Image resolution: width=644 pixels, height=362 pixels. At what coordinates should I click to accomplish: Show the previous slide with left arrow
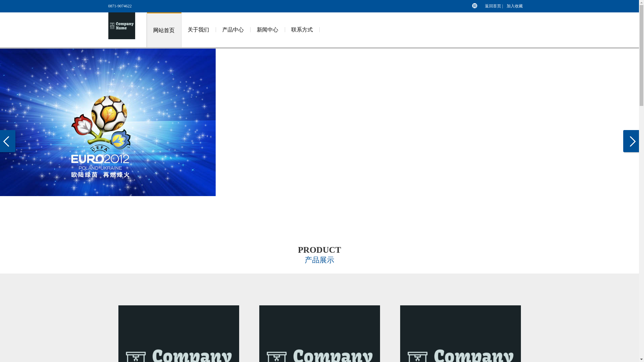pyautogui.click(x=7, y=141)
